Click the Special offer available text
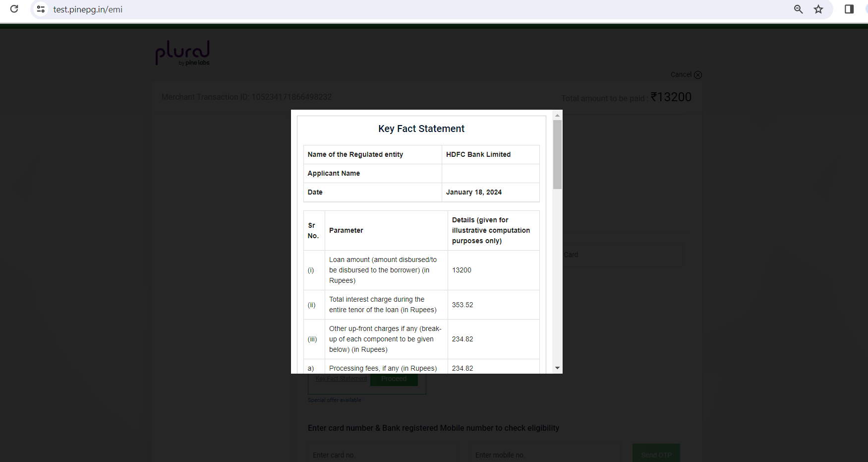This screenshot has height=462, width=868. [334, 400]
